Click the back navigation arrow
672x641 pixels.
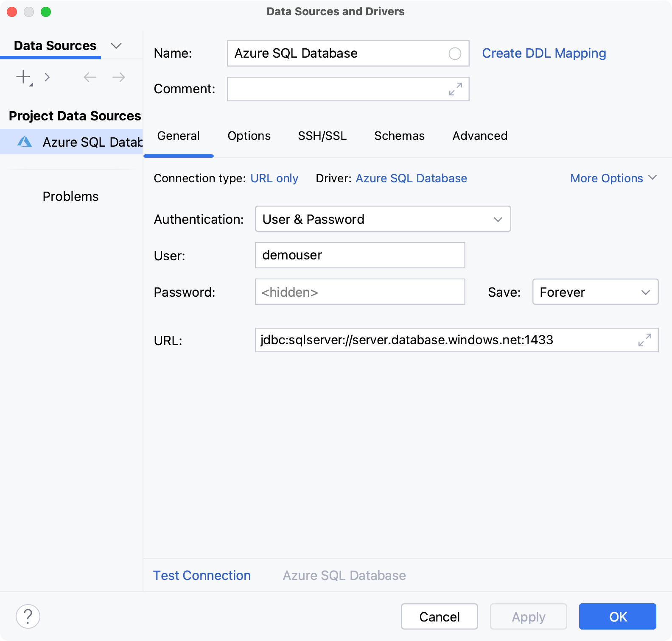(x=90, y=77)
